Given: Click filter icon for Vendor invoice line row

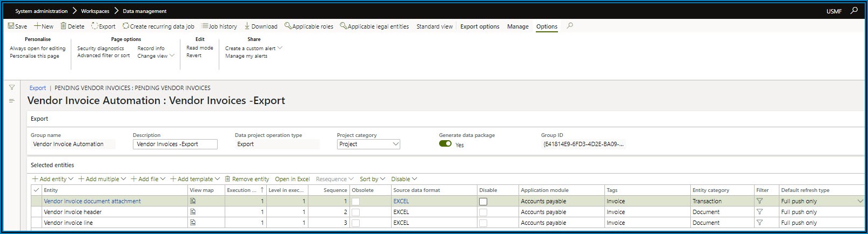Looking at the screenshot, I should coord(759,223).
